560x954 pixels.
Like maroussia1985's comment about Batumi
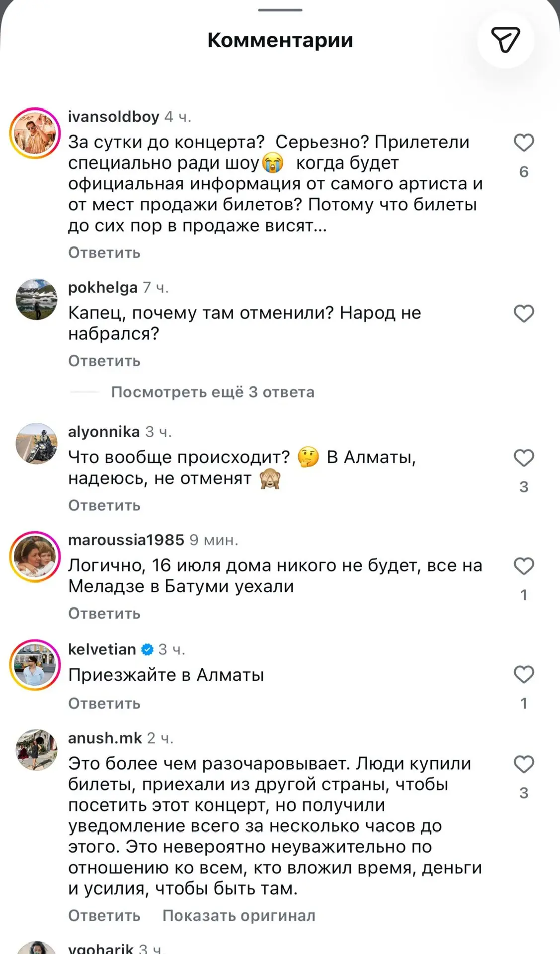pyautogui.click(x=524, y=566)
